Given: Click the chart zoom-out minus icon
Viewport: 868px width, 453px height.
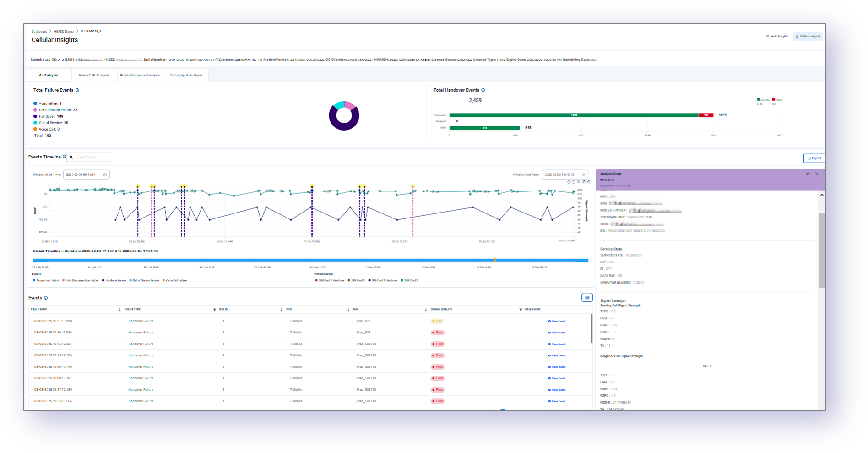Looking at the screenshot, I should [574, 182].
